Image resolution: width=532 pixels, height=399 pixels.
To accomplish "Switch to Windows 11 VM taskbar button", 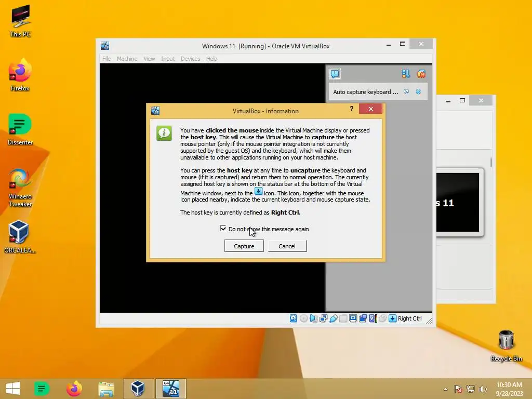I will (x=170, y=389).
